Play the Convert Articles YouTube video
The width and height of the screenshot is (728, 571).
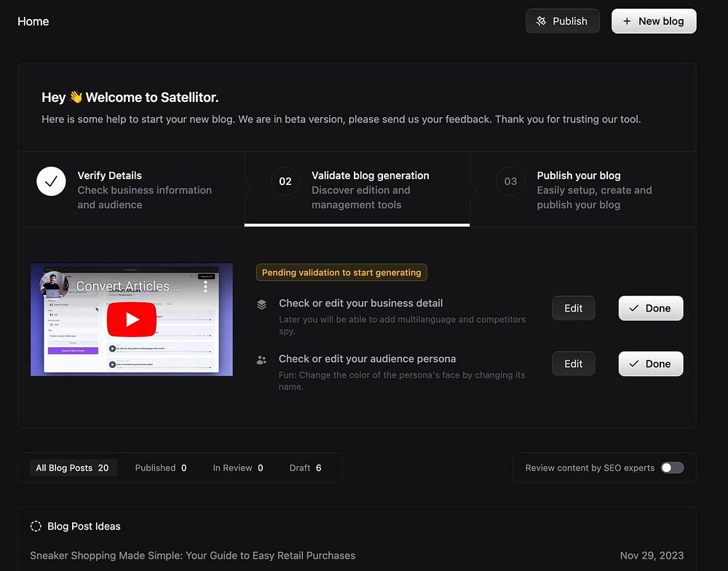(131, 319)
